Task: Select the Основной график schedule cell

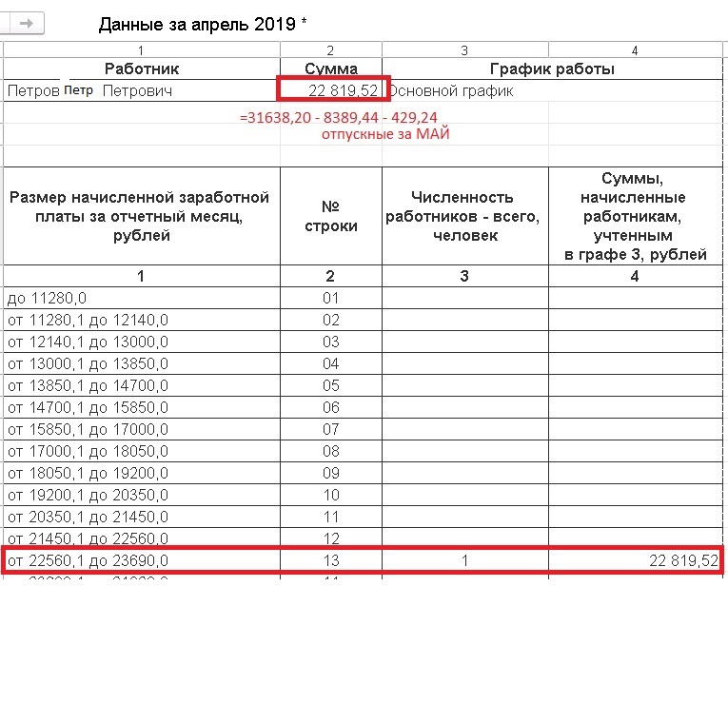Action: tap(552, 90)
